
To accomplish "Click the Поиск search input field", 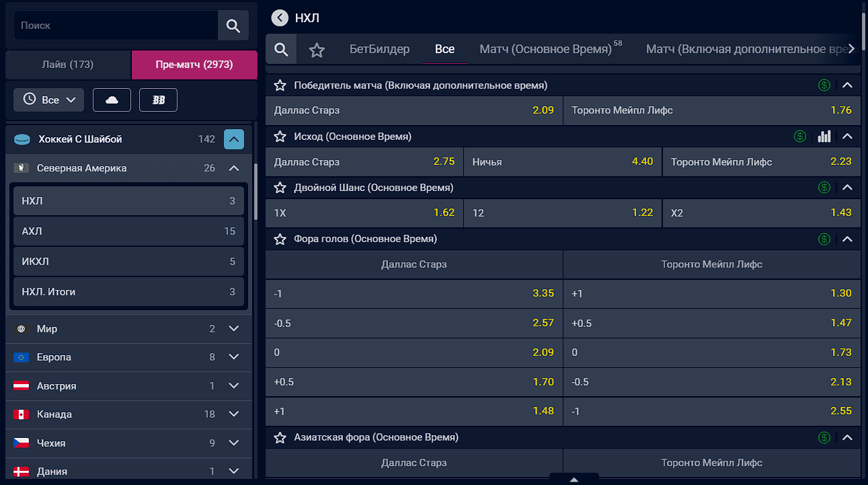I will tap(116, 26).
